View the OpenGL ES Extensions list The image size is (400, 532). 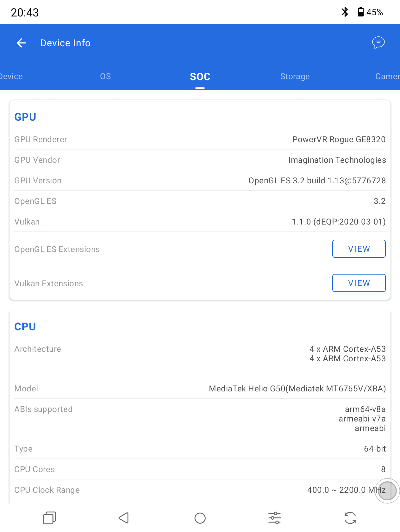[359, 249]
